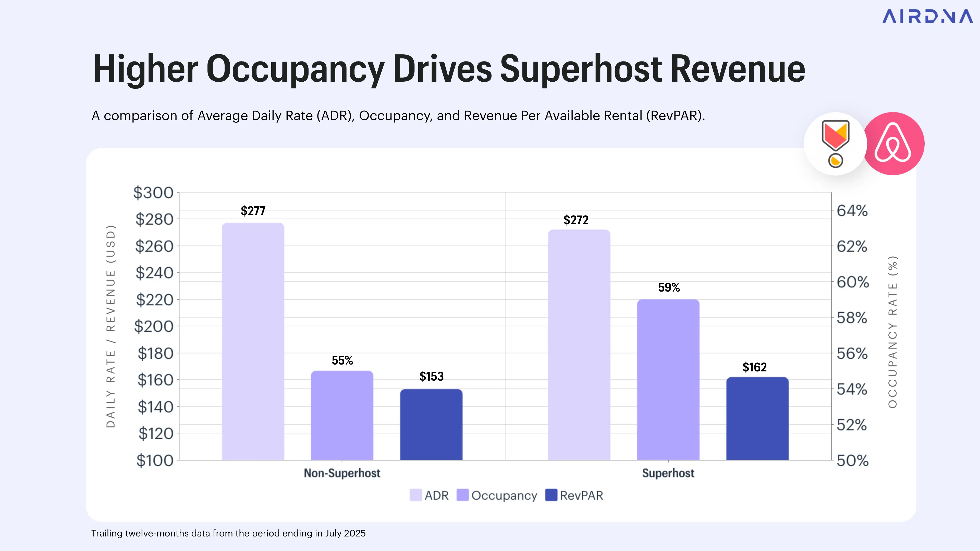Click the 58% right axis tick
The width and height of the screenshot is (980, 551).
(x=852, y=318)
